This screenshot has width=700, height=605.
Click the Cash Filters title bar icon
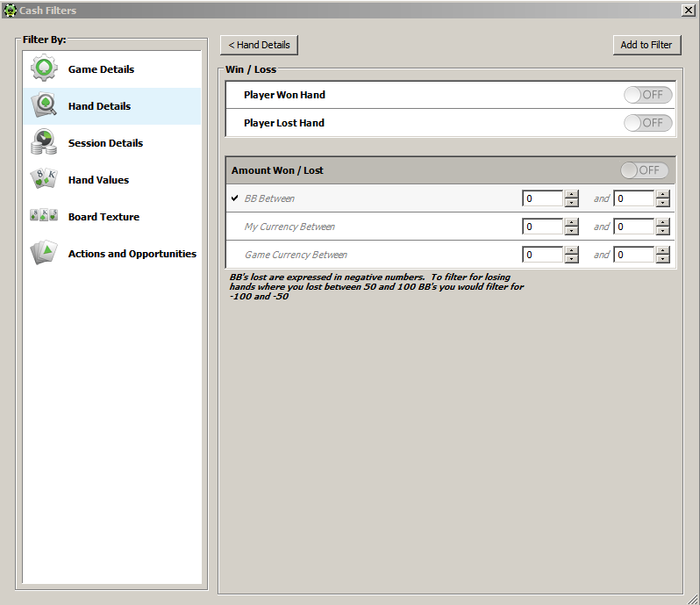10,10
